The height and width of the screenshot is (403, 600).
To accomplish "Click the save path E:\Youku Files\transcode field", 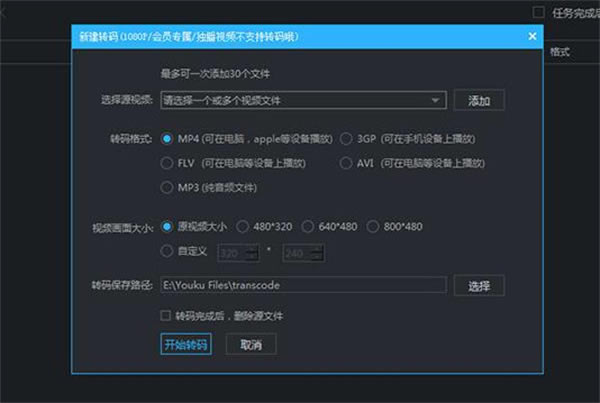I will 303,285.
